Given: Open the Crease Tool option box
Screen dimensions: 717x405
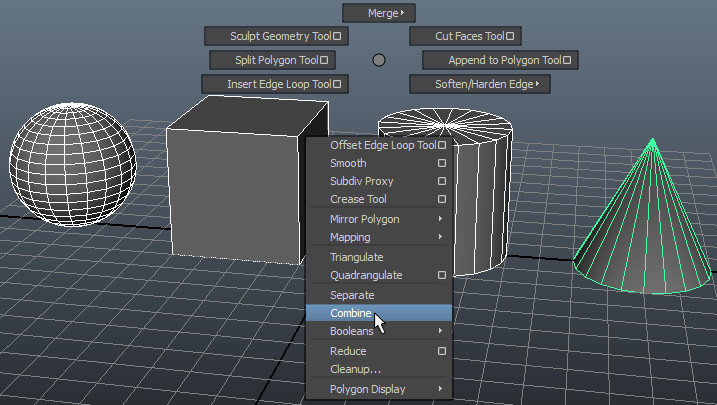Looking at the screenshot, I should pos(441,199).
